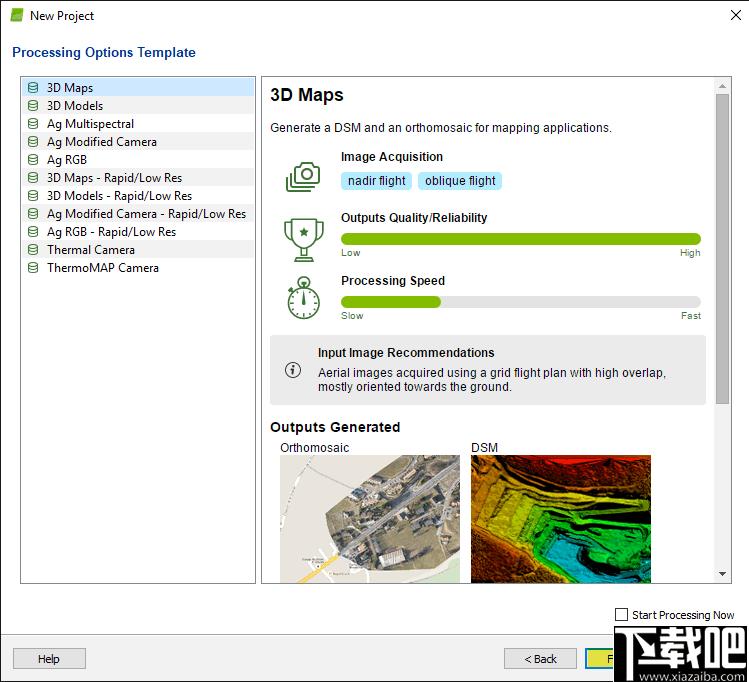
Task: Pick Ag Modified Camera - Rapid/Low Res template
Action: (138, 213)
